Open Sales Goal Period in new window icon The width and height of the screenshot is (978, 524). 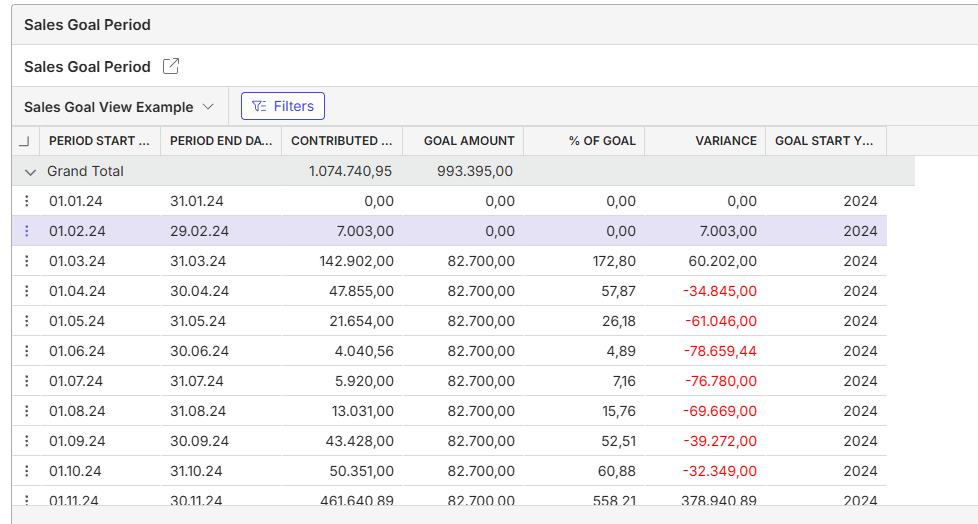(x=171, y=66)
